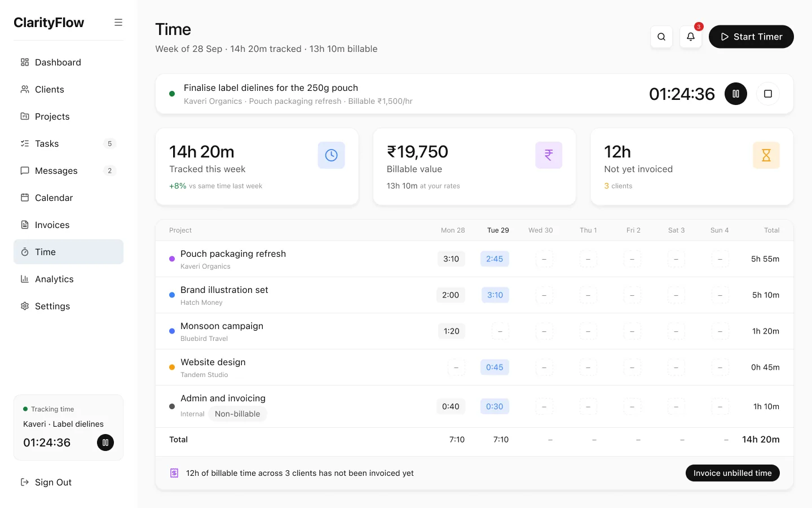Image resolution: width=812 pixels, height=508 pixels.
Task: Click the ₹19,750 billable value figure
Action: coord(417,152)
